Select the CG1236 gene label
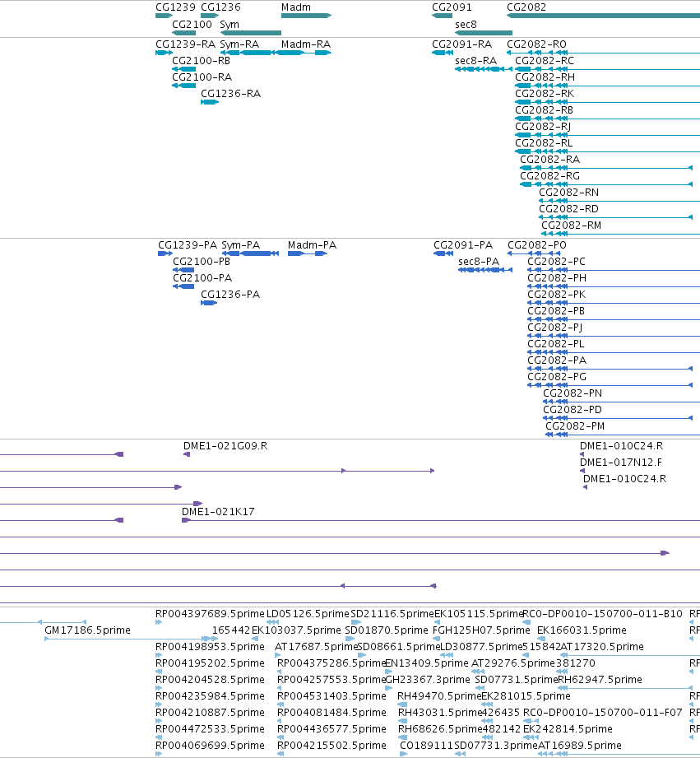This screenshot has width=700, height=758. [x=220, y=7]
